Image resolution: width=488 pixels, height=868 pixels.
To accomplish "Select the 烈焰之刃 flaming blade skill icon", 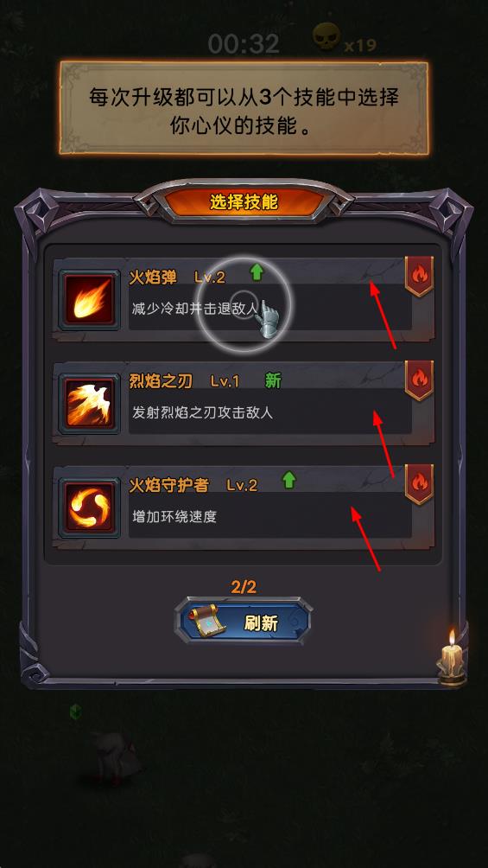I will 89,404.
